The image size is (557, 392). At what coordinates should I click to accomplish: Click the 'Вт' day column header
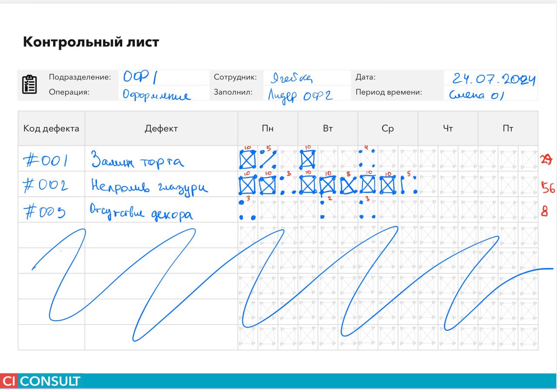click(x=328, y=128)
